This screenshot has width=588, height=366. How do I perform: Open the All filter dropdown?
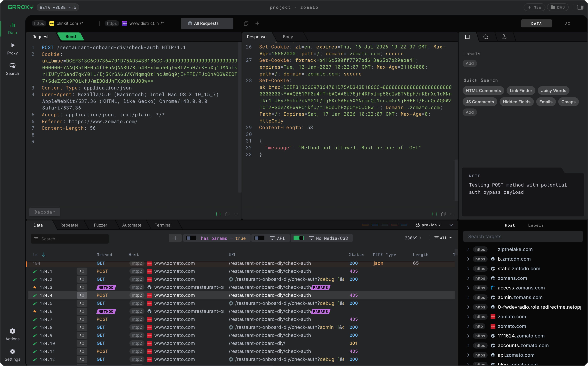(443, 238)
